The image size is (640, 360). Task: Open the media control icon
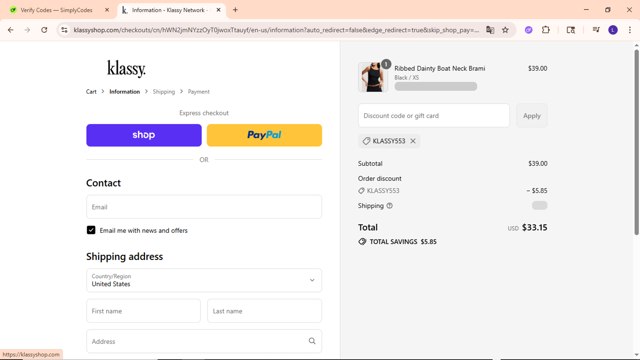point(596,30)
